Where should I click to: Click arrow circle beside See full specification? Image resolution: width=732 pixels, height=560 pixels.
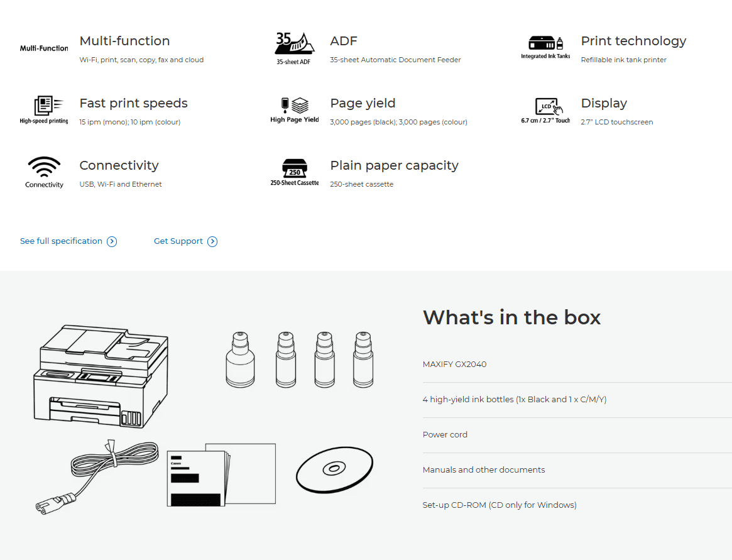click(x=112, y=241)
